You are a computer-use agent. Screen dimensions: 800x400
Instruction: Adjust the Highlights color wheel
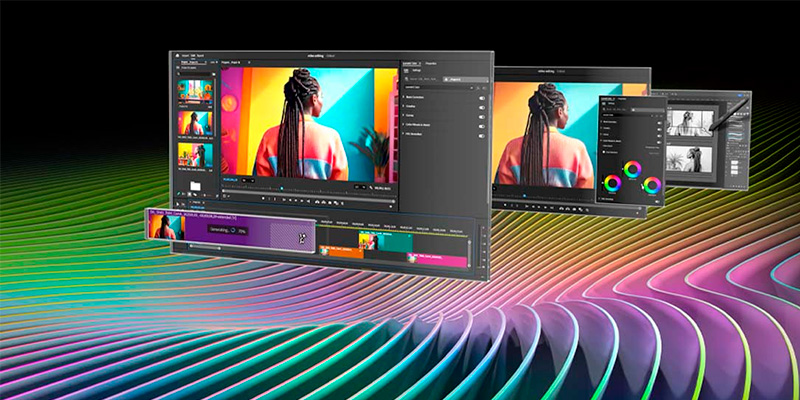(652, 185)
